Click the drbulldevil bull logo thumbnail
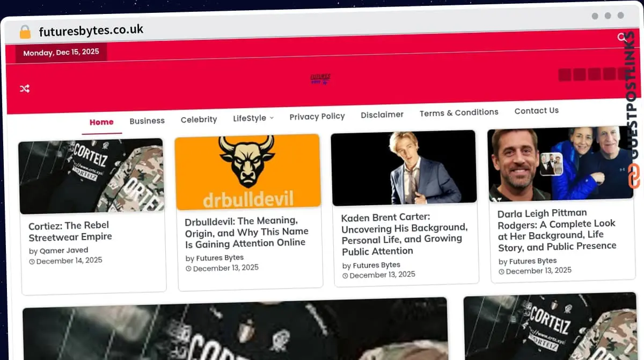The width and height of the screenshot is (644, 360). point(247,171)
